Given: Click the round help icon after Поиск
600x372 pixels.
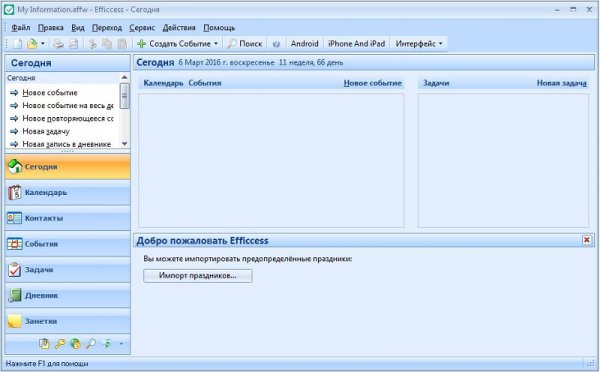Looking at the screenshot, I should (x=276, y=44).
